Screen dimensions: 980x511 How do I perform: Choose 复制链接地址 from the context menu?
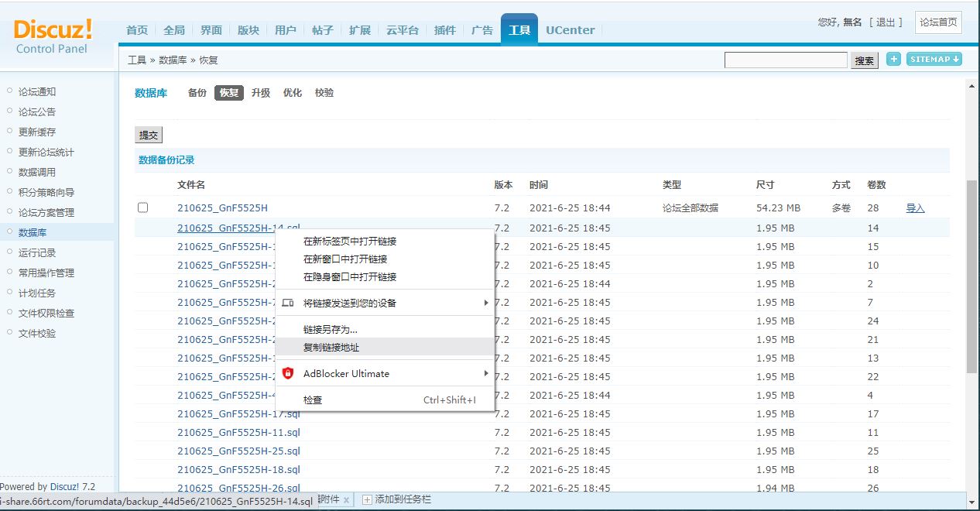point(385,347)
